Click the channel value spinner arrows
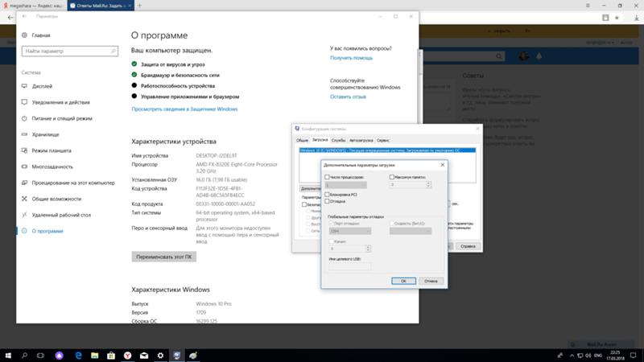The width and height of the screenshot is (644, 362). tap(368, 249)
